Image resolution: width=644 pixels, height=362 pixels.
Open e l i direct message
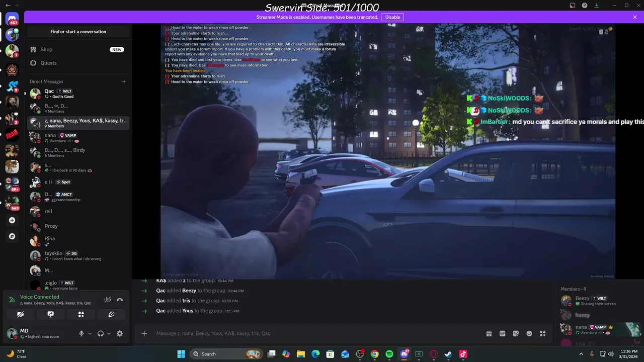pyautogui.click(x=78, y=182)
